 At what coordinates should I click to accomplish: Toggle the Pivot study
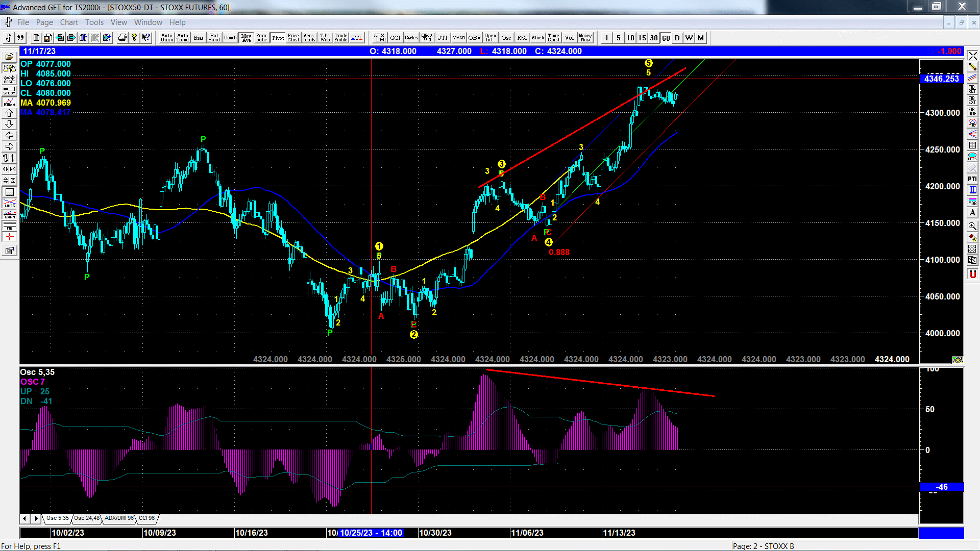pyautogui.click(x=278, y=38)
